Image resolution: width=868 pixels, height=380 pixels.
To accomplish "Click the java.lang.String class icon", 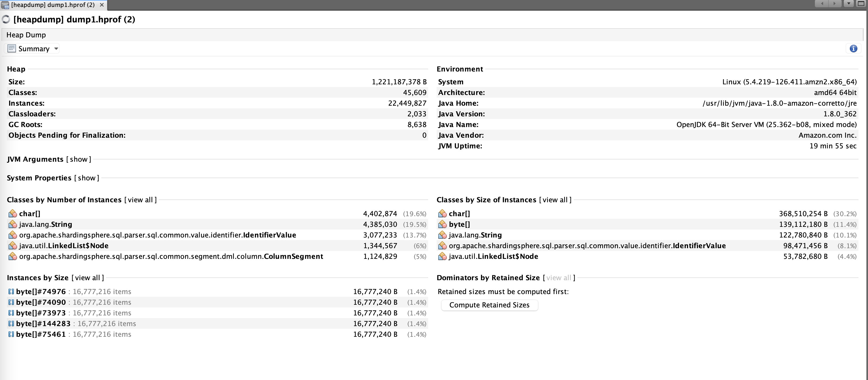I will pos(13,224).
